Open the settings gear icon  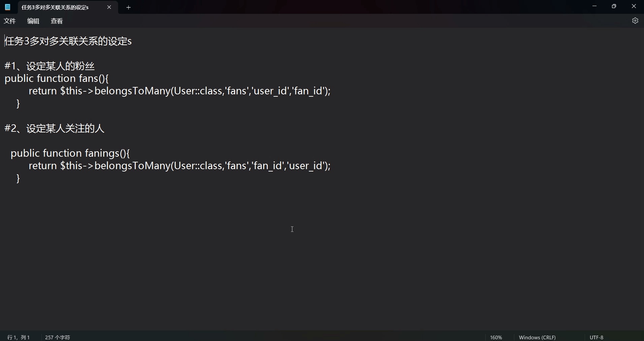(636, 21)
